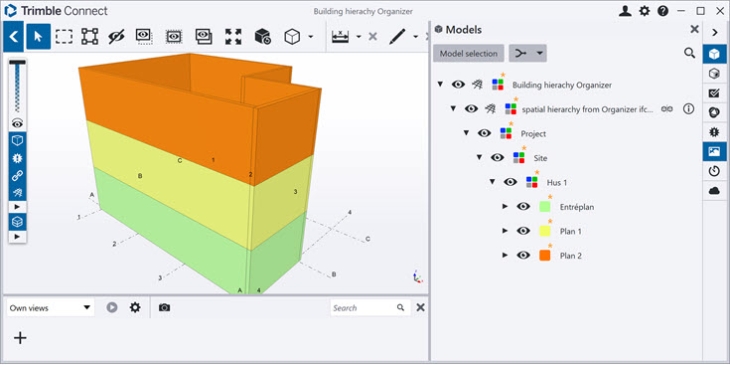The height and width of the screenshot is (365, 730).
Task: Click the Plan 1 yellow color swatch
Action: [x=545, y=231]
